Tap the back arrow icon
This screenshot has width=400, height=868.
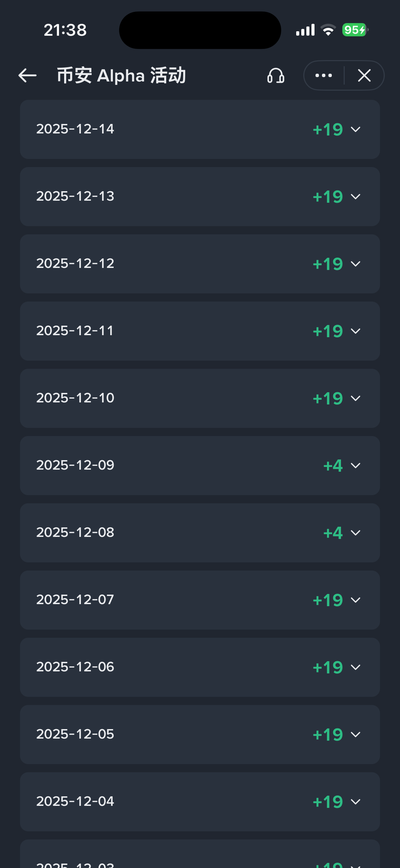[x=27, y=75]
